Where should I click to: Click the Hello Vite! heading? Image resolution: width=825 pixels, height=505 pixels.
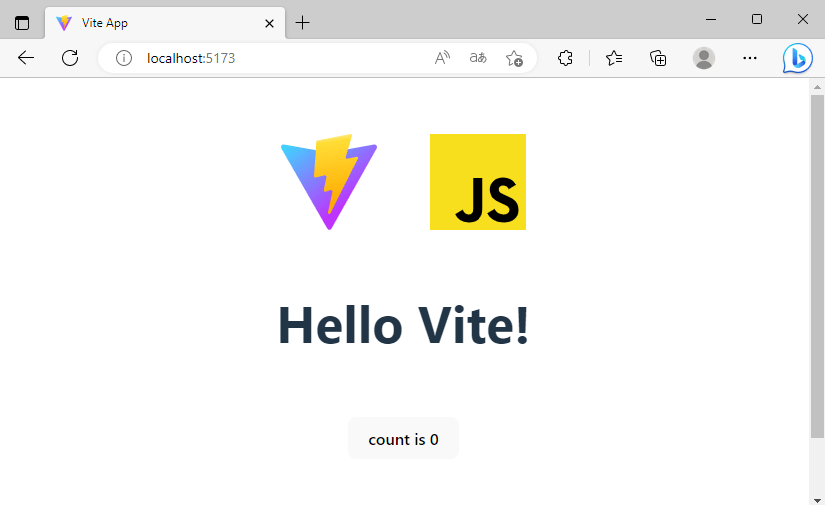pos(403,326)
